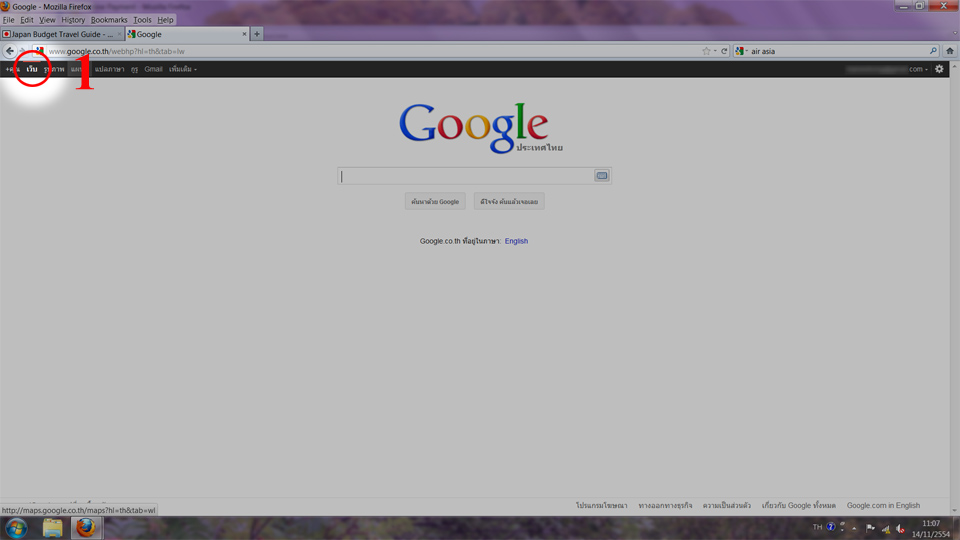Reload the page with the refresh icon
Image resolution: width=960 pixels, height=540 pixels.
tap(724, 51)
